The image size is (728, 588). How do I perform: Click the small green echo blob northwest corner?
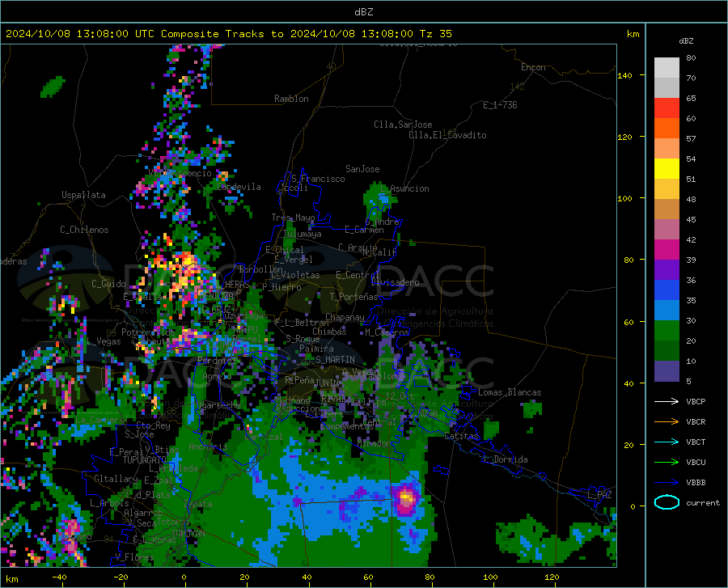(53, 87)
